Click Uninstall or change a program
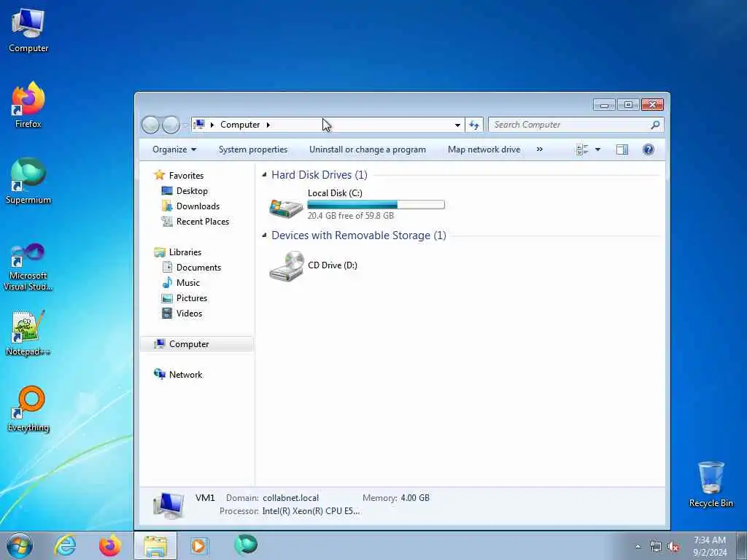Screen dimensions: 747x560 point(368,149)
